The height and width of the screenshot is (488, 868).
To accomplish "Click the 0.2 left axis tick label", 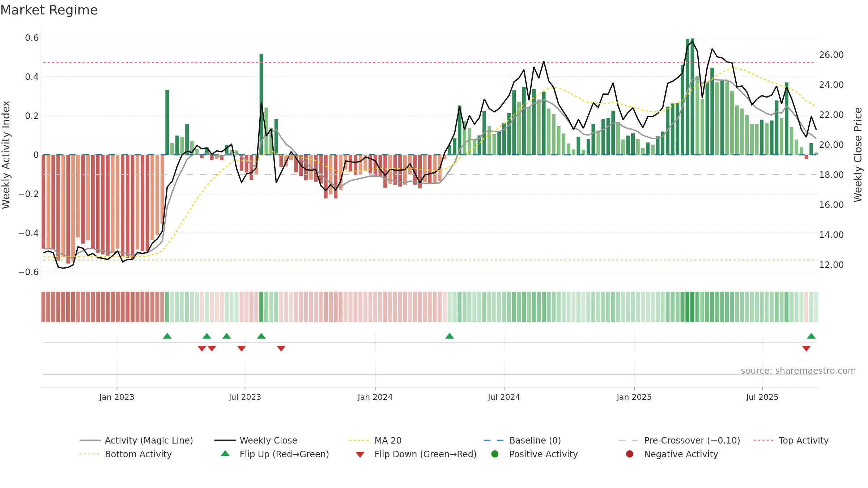I will pos(32,116).
